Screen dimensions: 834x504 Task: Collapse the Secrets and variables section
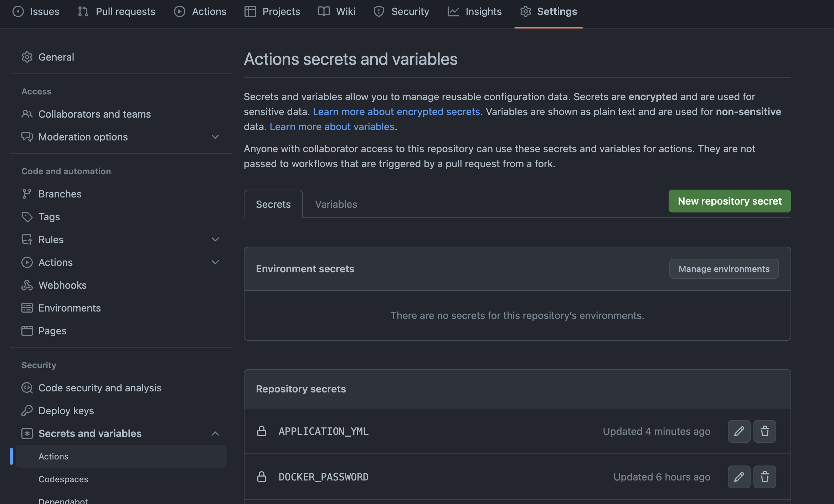(215, 433)
